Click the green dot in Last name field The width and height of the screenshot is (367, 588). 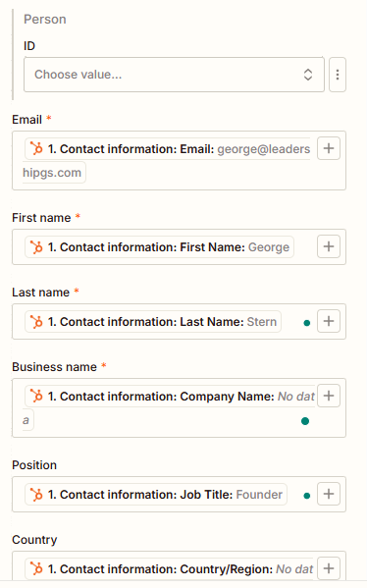(x=306, y=323)
